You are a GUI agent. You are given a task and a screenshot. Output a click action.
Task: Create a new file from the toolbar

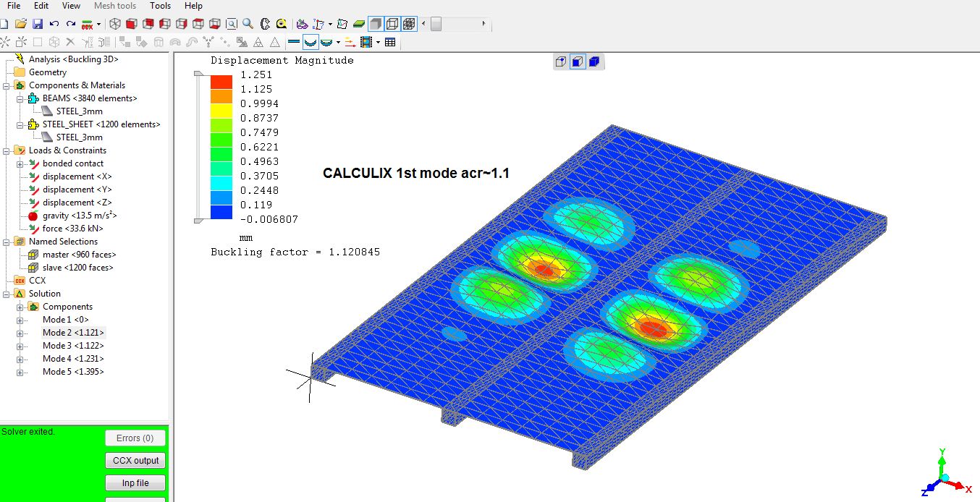4,24
